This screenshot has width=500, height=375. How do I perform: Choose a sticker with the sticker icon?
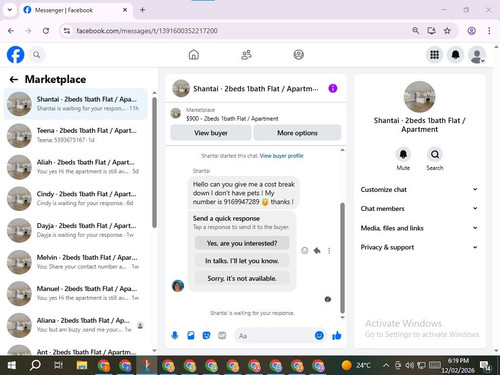pos(206,335)
